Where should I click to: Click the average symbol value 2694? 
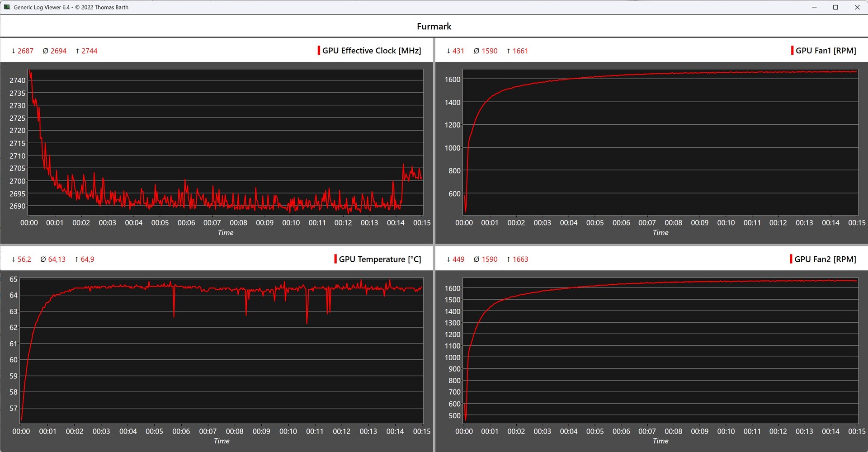pyautogui.click(x=55, y=51)
